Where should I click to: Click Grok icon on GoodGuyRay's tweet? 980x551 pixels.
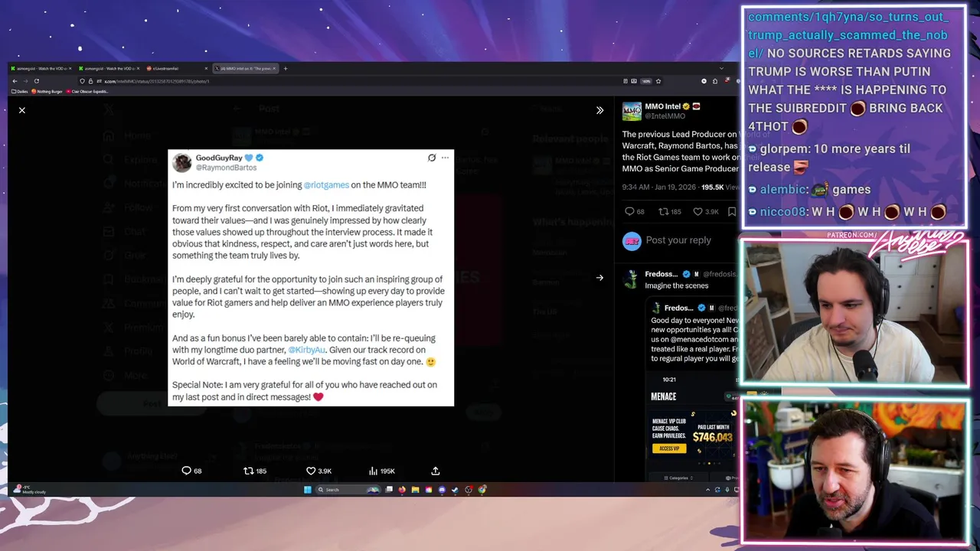[432, 158]
